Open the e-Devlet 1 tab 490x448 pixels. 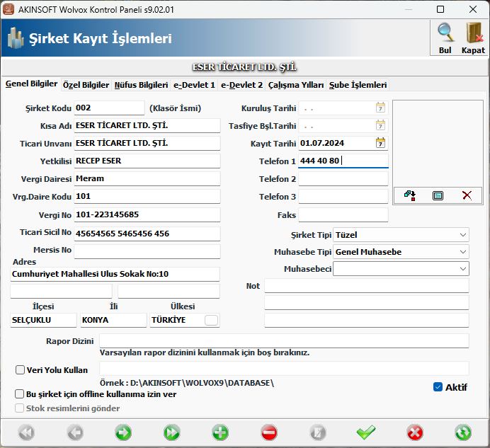pos(194,85)
